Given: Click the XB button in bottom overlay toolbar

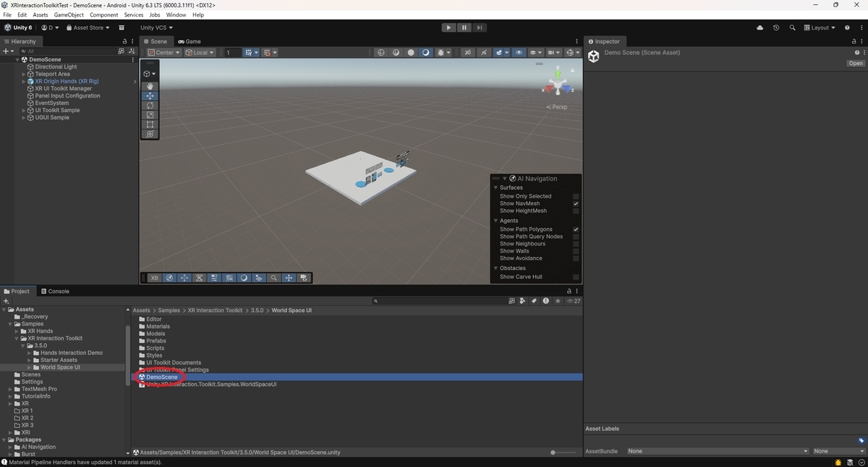Looking at the screenshot, I should [154, 277].
